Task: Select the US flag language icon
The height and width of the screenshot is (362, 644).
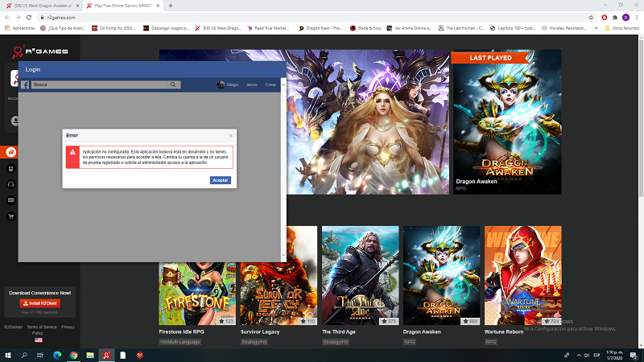Action: pos(38,340)
